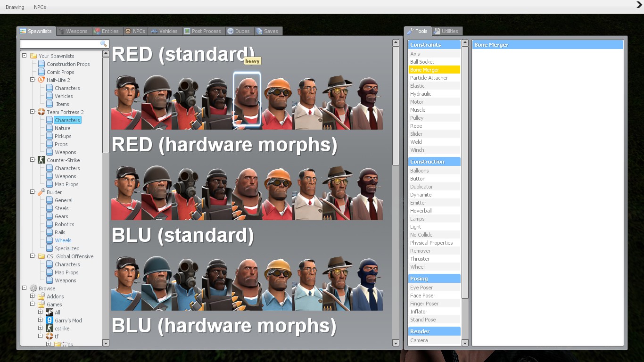Click the Steam icon beside All

point(50,313)
